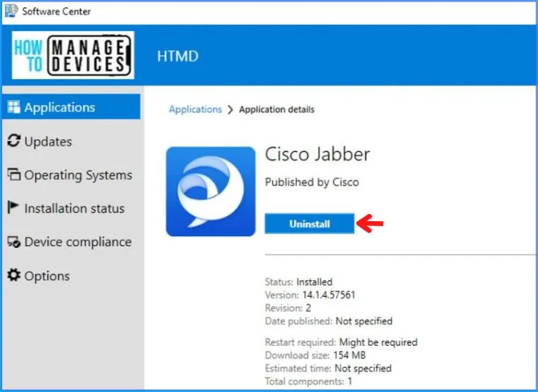Click the Device compliance icon
The height and width of the screenshot is (392, 538).
coord(14,242)
